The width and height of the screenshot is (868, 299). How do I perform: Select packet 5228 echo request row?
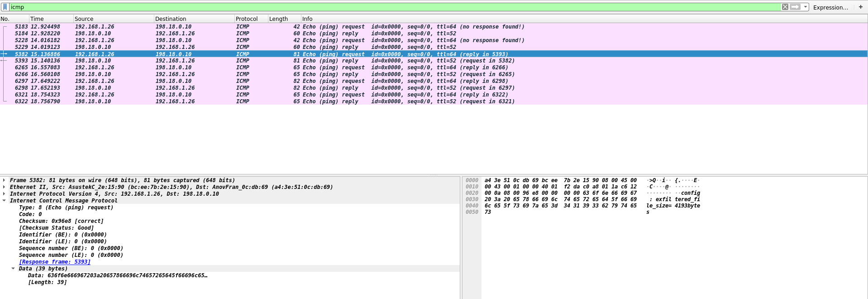pyautogui.click(x=434, y=40)
